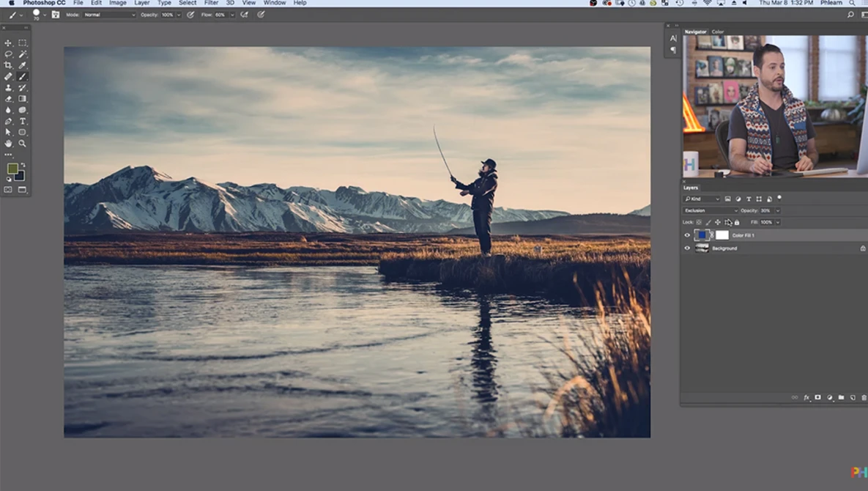868x491 pixels.
Task: Open the brush settings panel icon
Action: coord(56,15)
